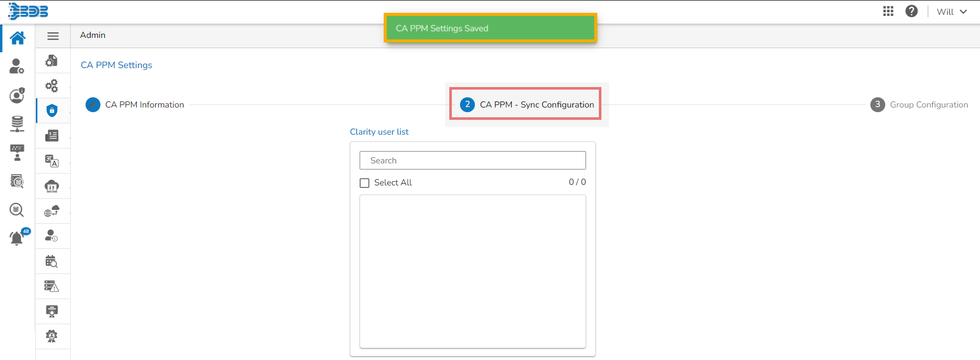Expand the Will user dropdown
This screenshot has height=360, width=980.
[x=951, y=12]
